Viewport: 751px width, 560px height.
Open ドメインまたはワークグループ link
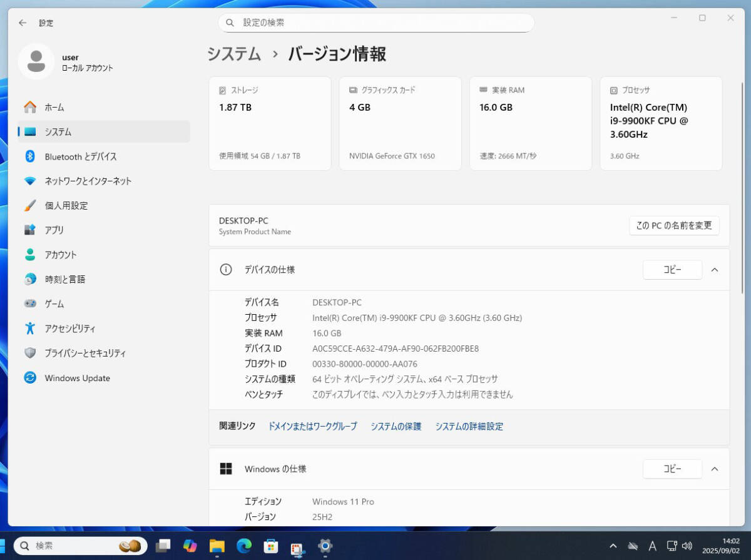pos(312,426)
